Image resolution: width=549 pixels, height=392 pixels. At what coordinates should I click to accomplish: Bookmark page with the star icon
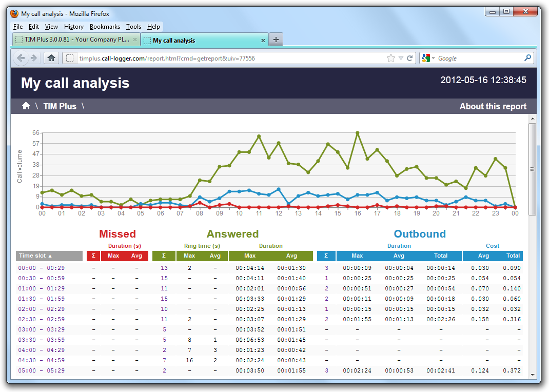click(391, 58)
